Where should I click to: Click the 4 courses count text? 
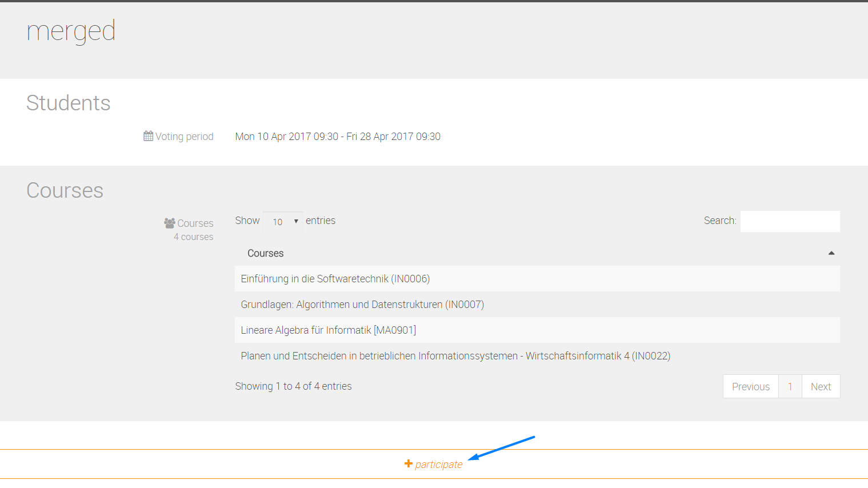(x=193, y=237)
